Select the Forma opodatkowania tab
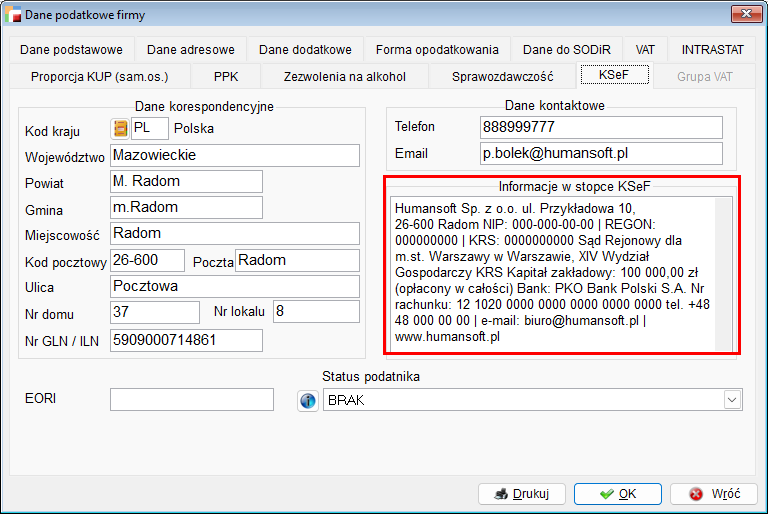The width and height of the screenshot is (768, 514). (437, 49)
